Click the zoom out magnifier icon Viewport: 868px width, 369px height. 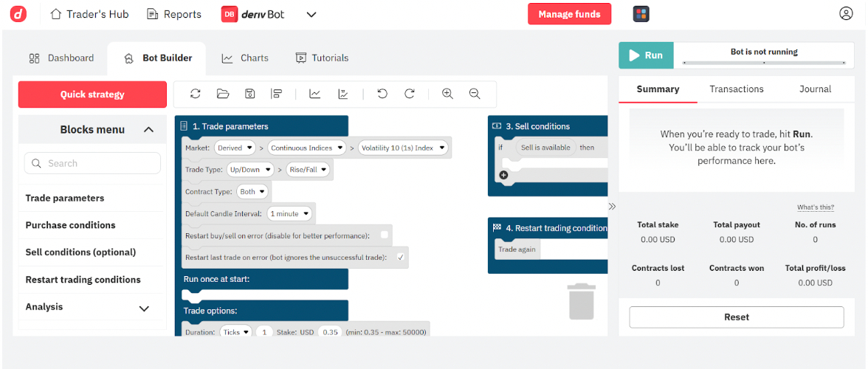(x=475, y=94)
